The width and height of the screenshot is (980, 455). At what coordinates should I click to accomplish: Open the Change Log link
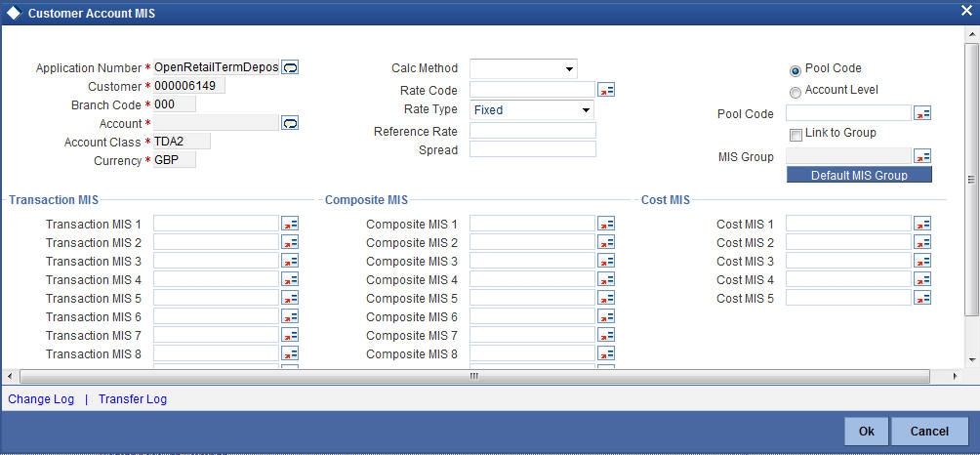pyautogui.click(x=41, y=398)
